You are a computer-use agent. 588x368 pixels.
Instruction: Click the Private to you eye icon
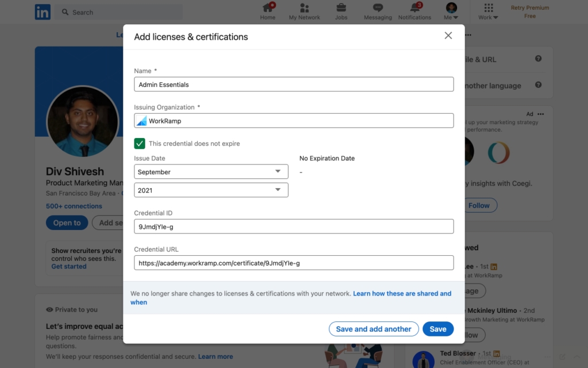tap(49, 310)
